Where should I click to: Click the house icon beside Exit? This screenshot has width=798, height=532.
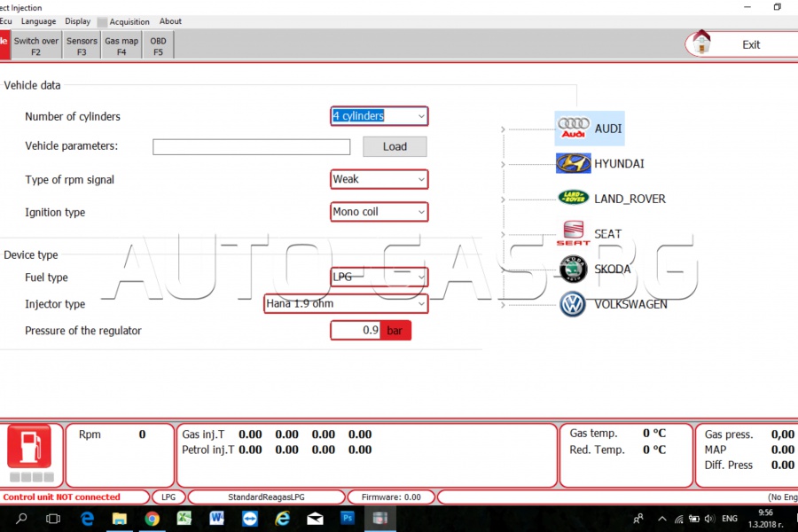702,43
